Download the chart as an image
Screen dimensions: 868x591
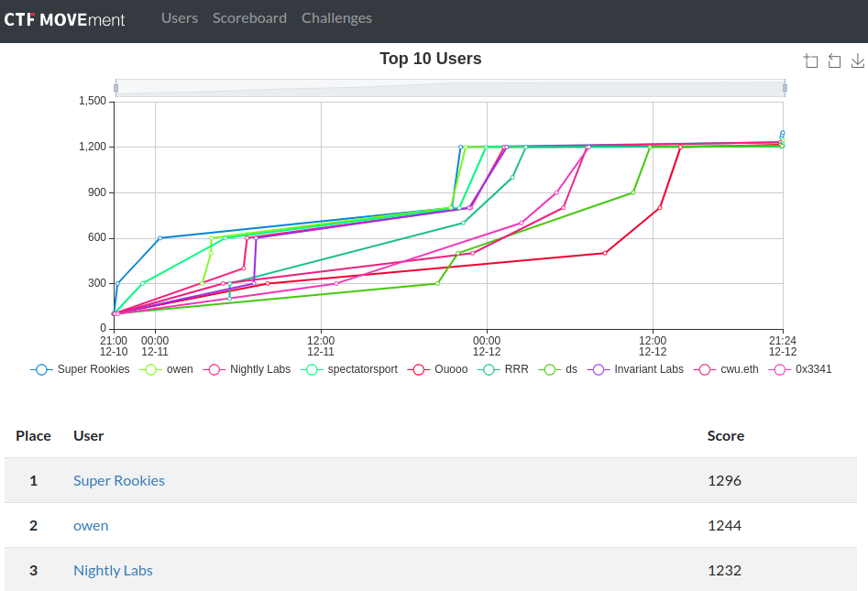tap(858, 61)
